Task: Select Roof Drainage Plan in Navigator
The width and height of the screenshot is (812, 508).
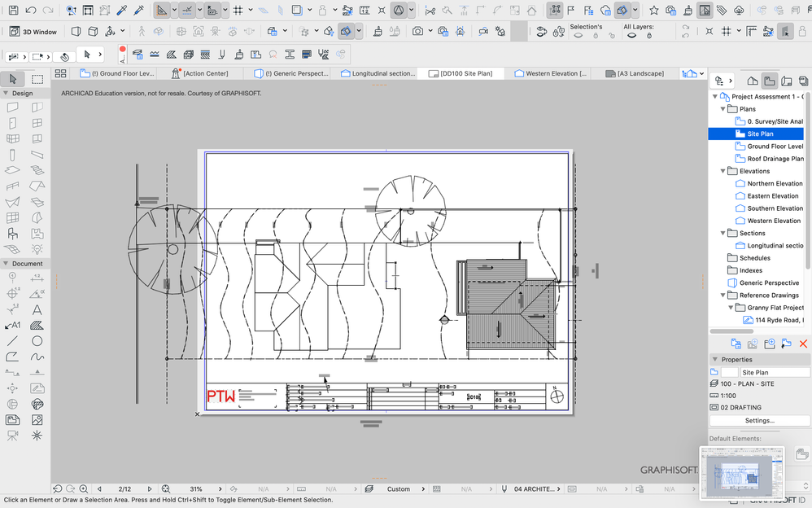Action: click(x=775, y=159)
